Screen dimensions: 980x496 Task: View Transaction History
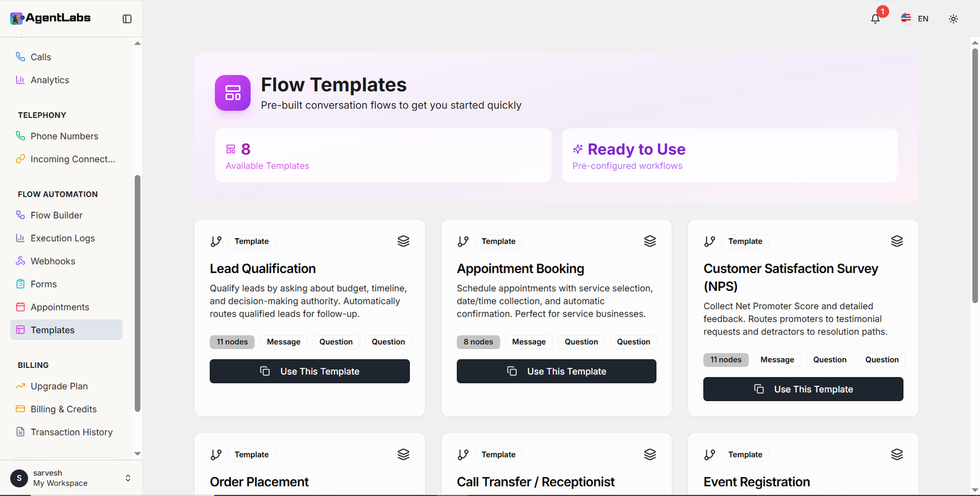coord(66,432)
